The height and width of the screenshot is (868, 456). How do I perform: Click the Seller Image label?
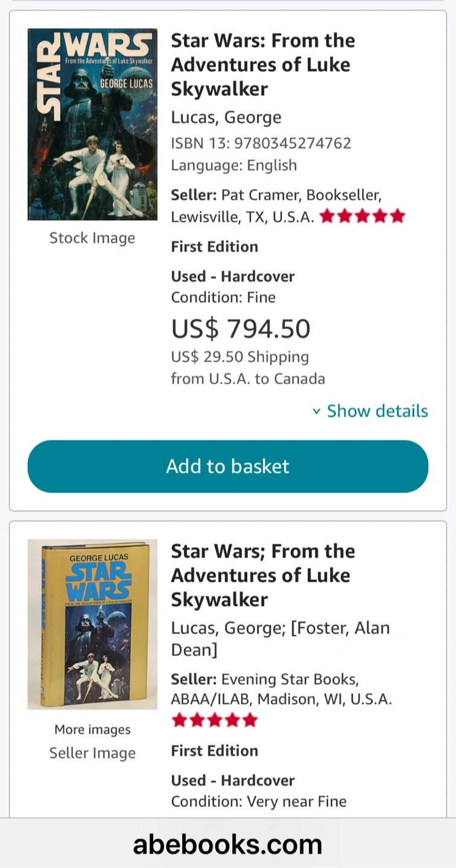(92, 753)
